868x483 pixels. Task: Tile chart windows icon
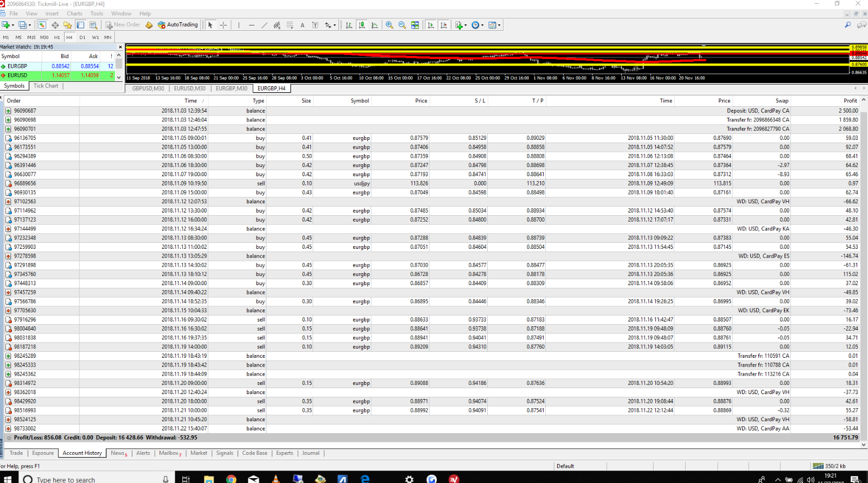[x=415, y=25]
